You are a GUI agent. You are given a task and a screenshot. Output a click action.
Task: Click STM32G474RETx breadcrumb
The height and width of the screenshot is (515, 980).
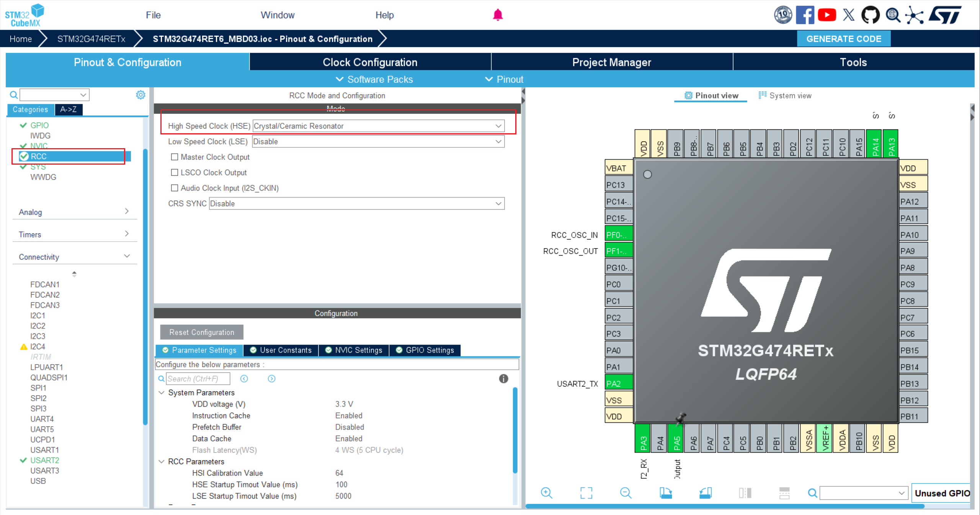[91, 39]
